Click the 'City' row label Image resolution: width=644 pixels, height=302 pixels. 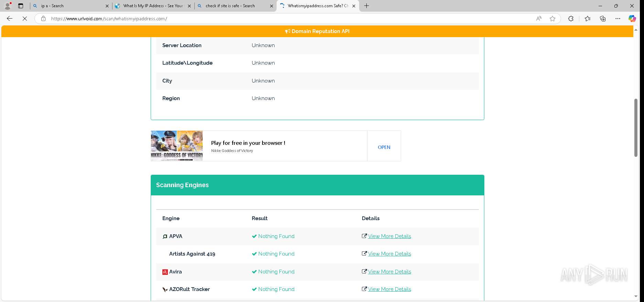tap(167, 81)
